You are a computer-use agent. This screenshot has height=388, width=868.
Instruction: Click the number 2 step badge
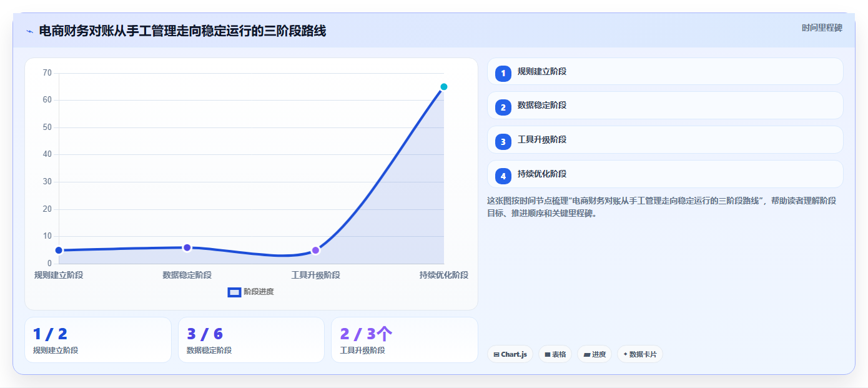coord(503,107)
